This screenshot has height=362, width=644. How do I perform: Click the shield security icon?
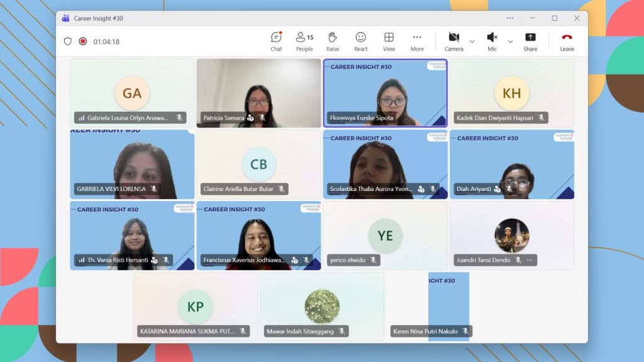pyautogui.click(x=68, y=41)
